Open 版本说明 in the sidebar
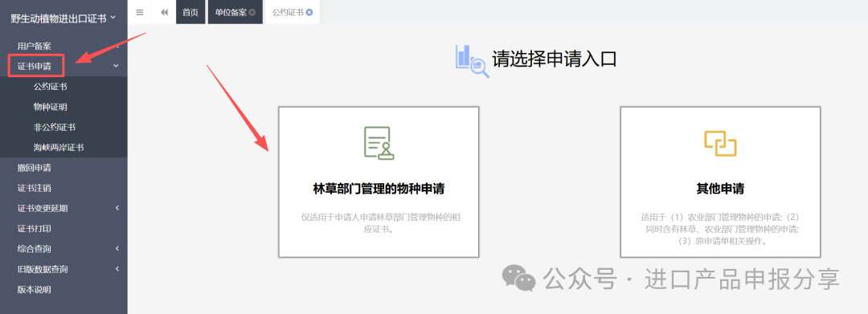This screenshot has height=314, width=868. click(35, 289)
